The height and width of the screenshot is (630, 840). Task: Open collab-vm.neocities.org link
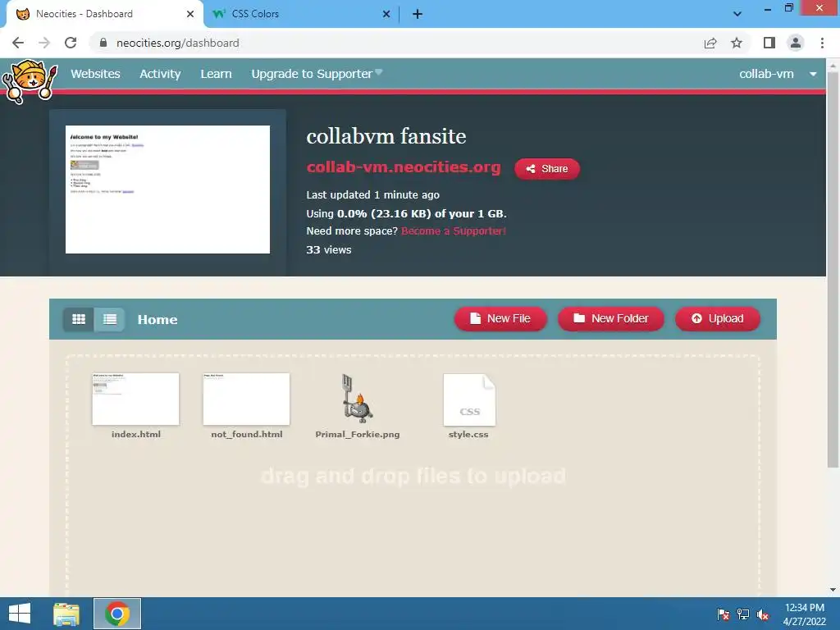click(x=404, y=167)
